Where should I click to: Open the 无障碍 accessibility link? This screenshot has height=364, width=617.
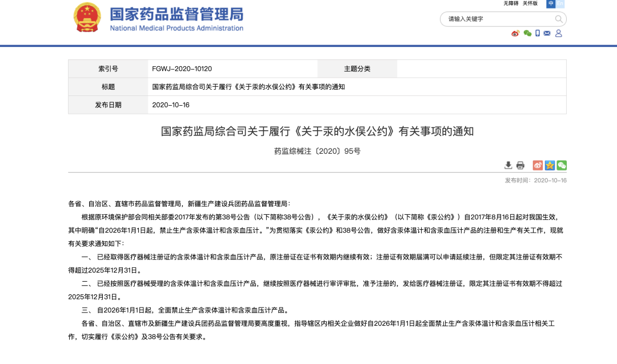tap(511, 3)
